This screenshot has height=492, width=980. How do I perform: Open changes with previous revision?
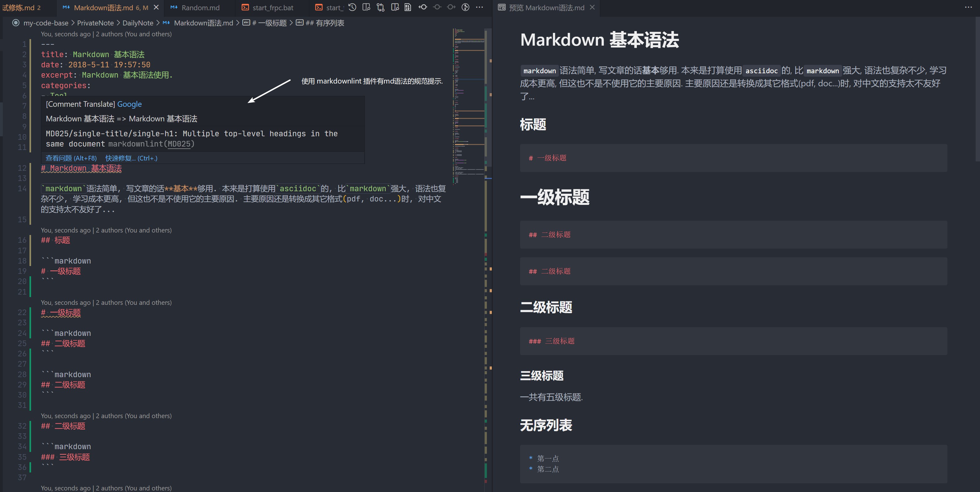click(x=423, y=7)
